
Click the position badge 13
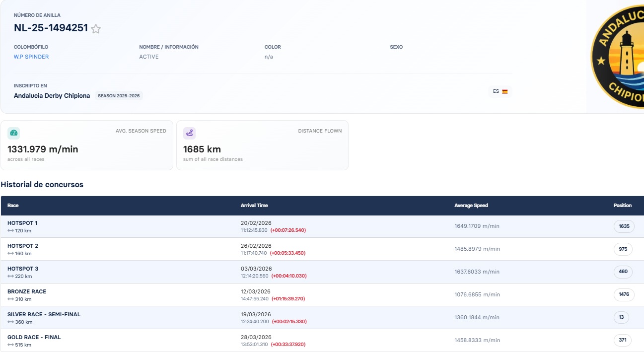point(621,317)
